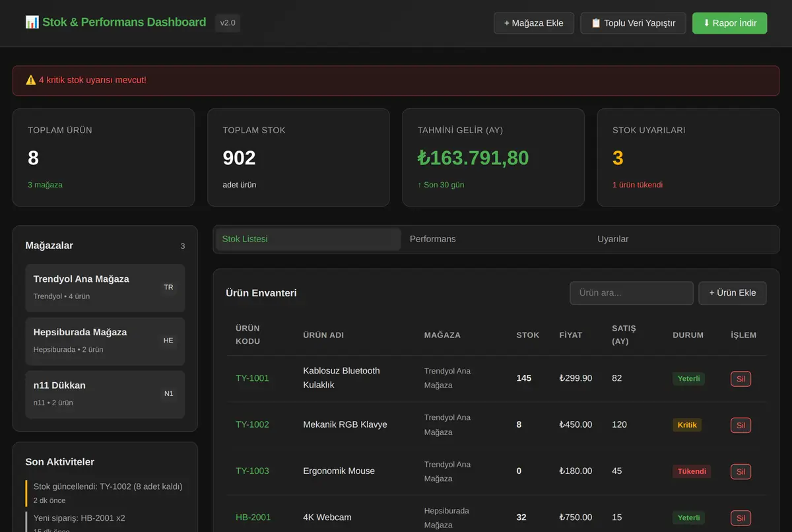This screenshot has height=532, width=792.
Task: Click the TR badge on Trendyol store
Action: pyautogui.click(x=168, y=287)
